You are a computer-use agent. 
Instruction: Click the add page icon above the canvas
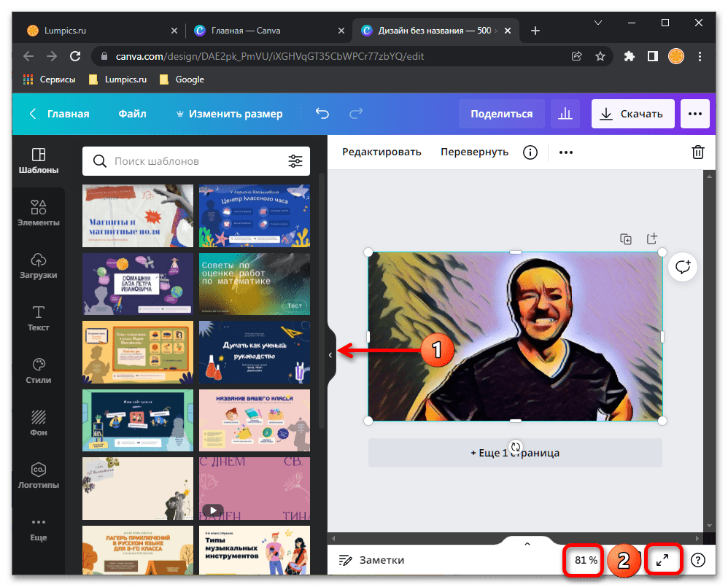651,239
